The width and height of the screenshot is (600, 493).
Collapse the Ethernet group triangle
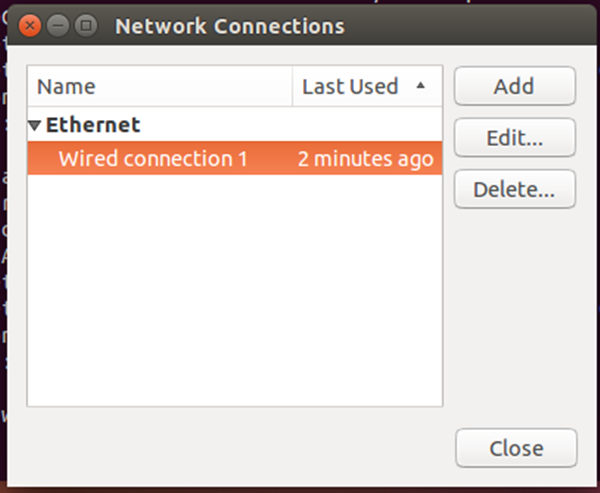point(34,125)
